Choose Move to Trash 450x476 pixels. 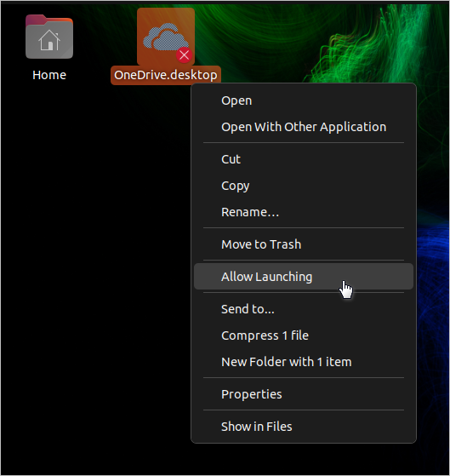coord(304,244)
